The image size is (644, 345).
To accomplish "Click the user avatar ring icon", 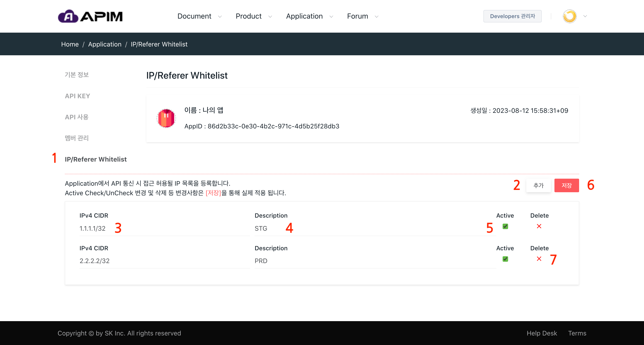I will pos(570,16).
